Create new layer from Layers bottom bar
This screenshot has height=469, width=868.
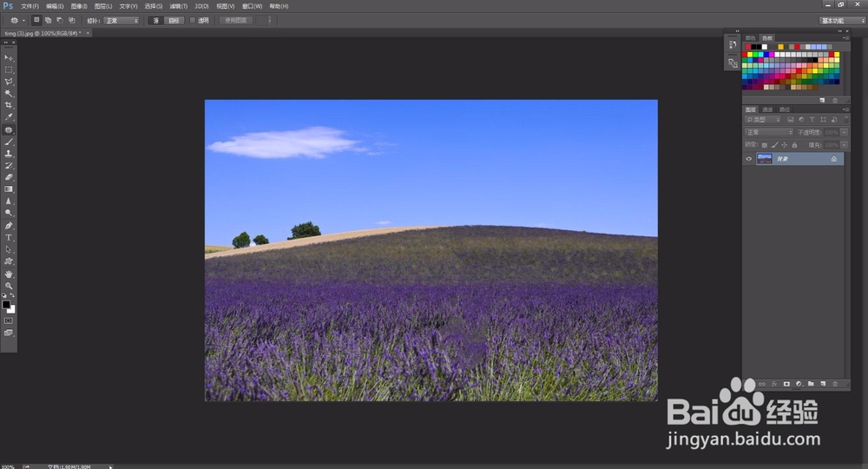[823, 384]
